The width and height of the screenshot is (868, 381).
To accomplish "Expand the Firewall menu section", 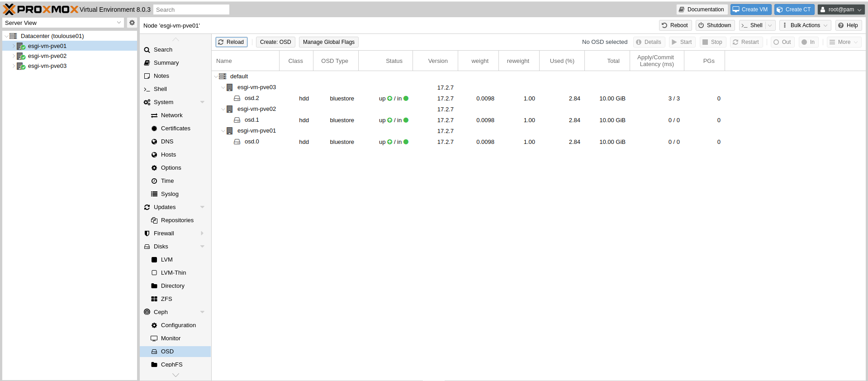I will pyautogui.click(x=202, y=233).
